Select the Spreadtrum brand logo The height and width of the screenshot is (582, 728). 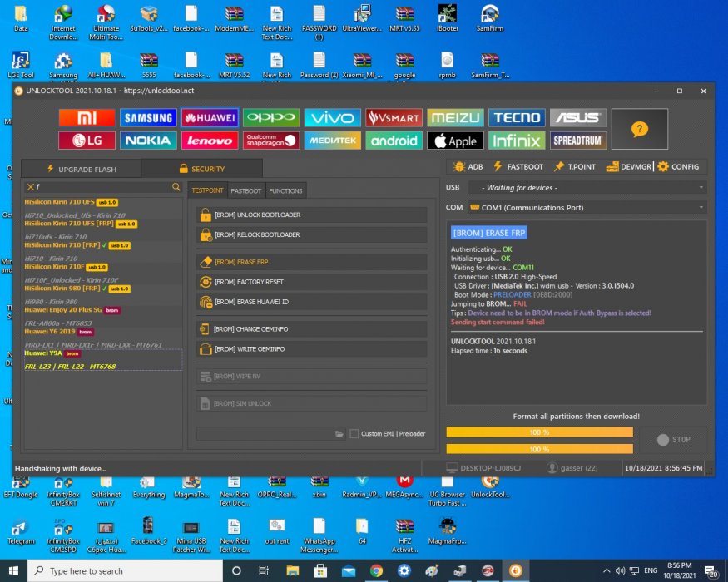pos(578,141)
